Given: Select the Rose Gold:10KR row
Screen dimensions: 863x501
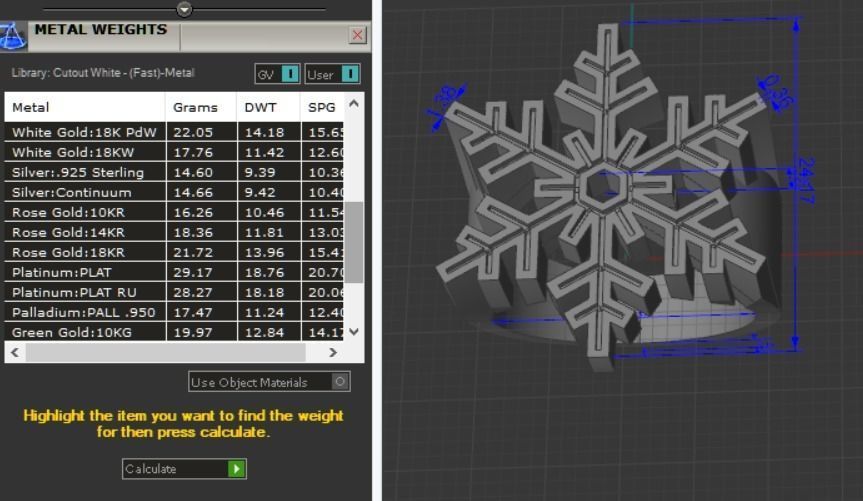Looking at the screenshot, I should pyautogui.click(x=174, y=212).
